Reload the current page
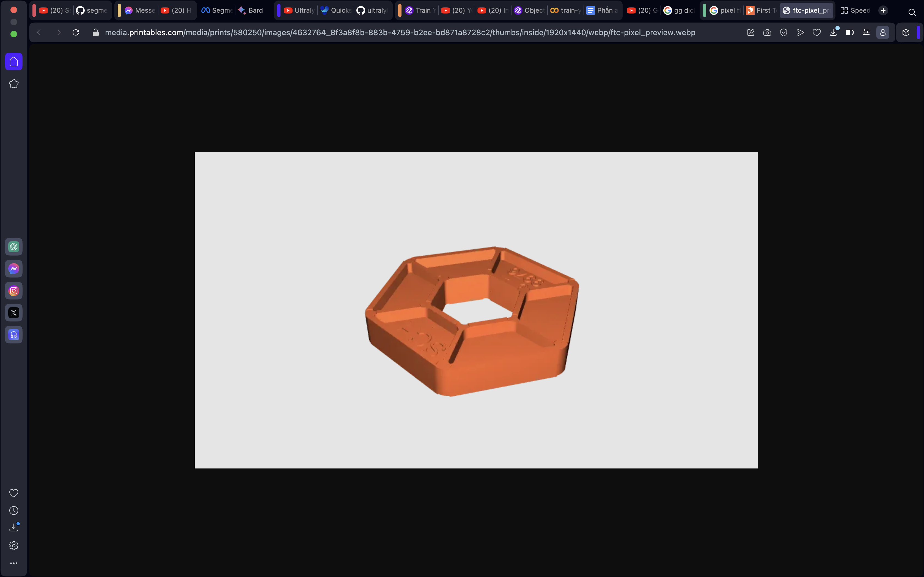This screenshot has width=924, height=577. [x=76, y=32]
